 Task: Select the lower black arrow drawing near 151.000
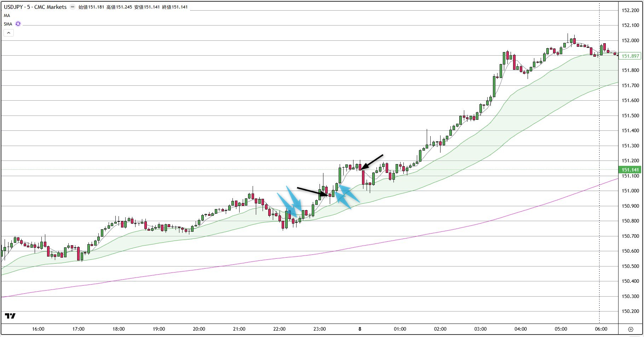311,191
